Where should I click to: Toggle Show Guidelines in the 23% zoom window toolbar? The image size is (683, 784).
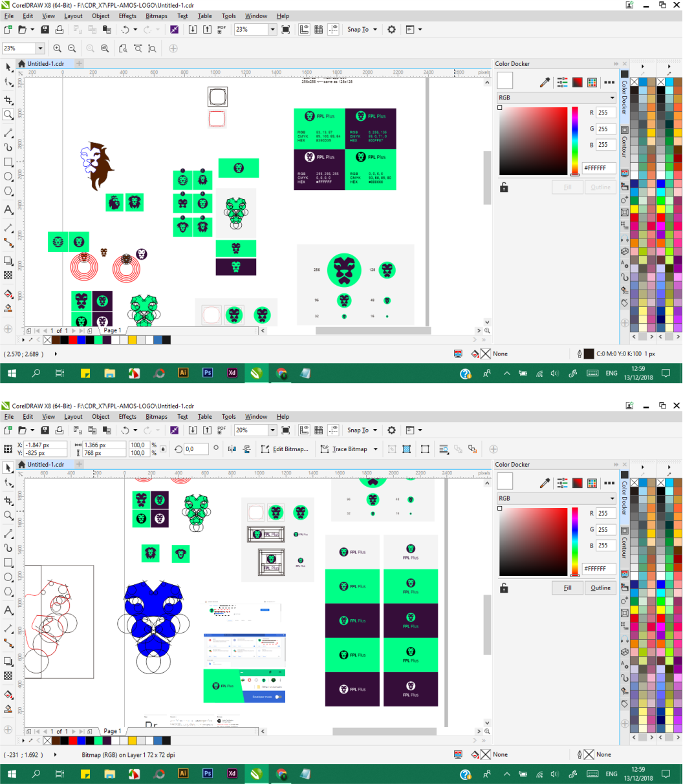click(x=333, y=30)
